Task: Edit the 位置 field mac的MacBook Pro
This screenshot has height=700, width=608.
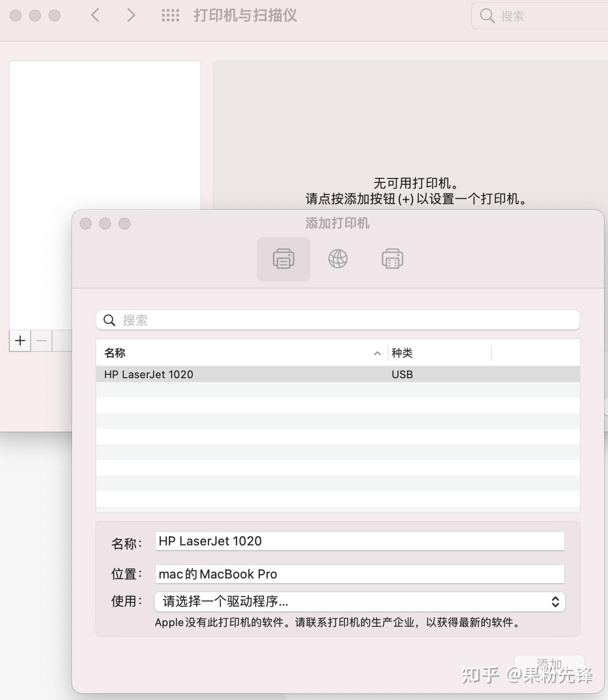Action: (359, 574)
